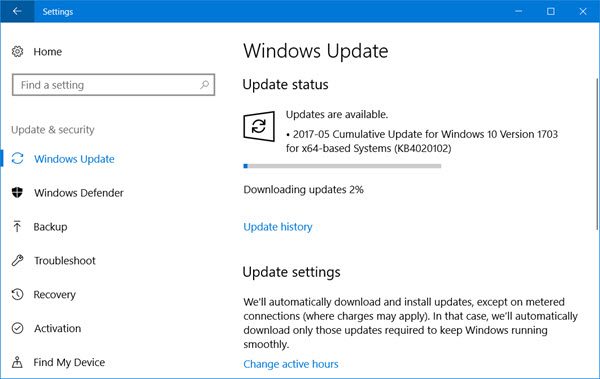Image resolution: width=600 pixels, height=379 pixels.
Task: Select Backup in the sidebar
Action: [x=50, y=227]
